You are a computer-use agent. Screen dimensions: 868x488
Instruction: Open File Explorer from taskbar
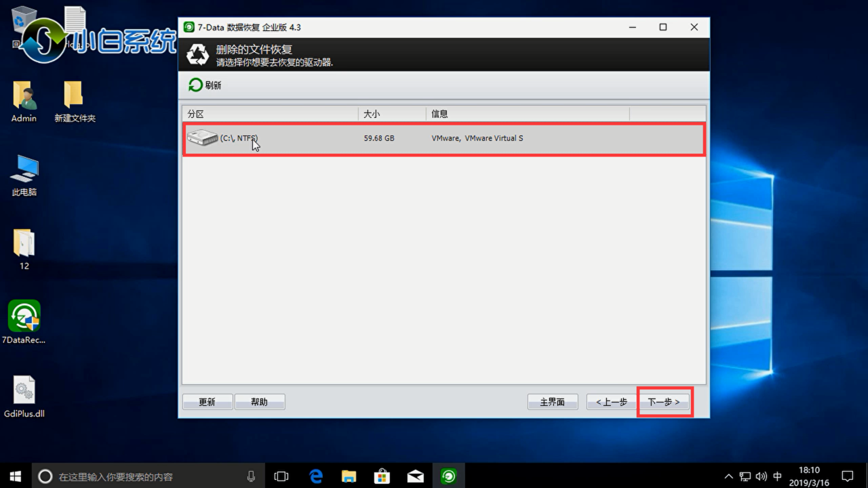(x=349, y=476)
